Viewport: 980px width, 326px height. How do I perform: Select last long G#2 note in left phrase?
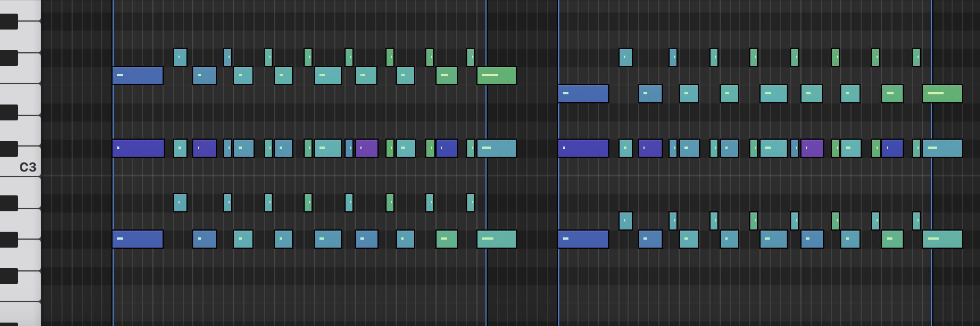pyautogui.click(x=496, y=239)
